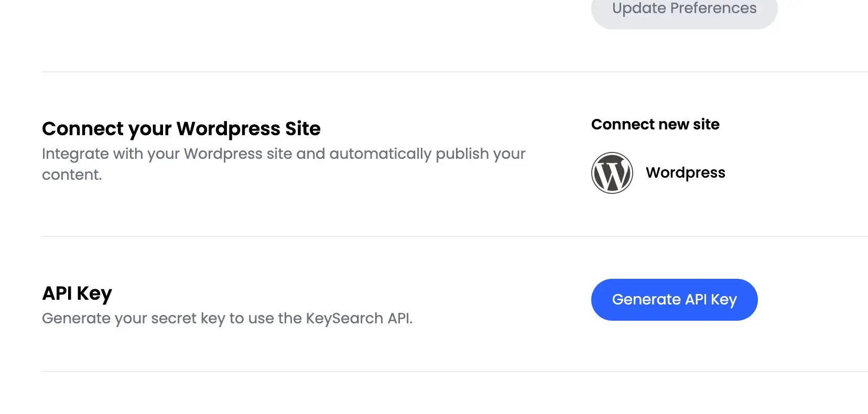Viewport: 868px width, 414px height.
Task: Click the WordPress icon under Connect new site
Action: 612,172
